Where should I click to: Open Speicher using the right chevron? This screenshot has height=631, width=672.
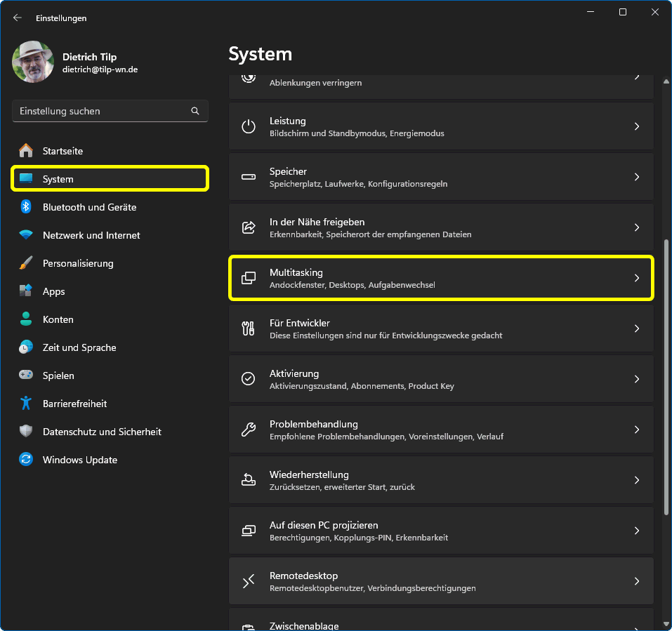[x=637, y=177]
